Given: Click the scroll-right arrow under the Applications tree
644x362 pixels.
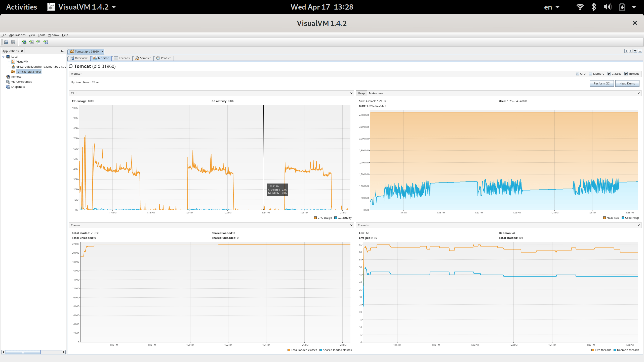Looking at the screenshot, I should tap(64, 352).
